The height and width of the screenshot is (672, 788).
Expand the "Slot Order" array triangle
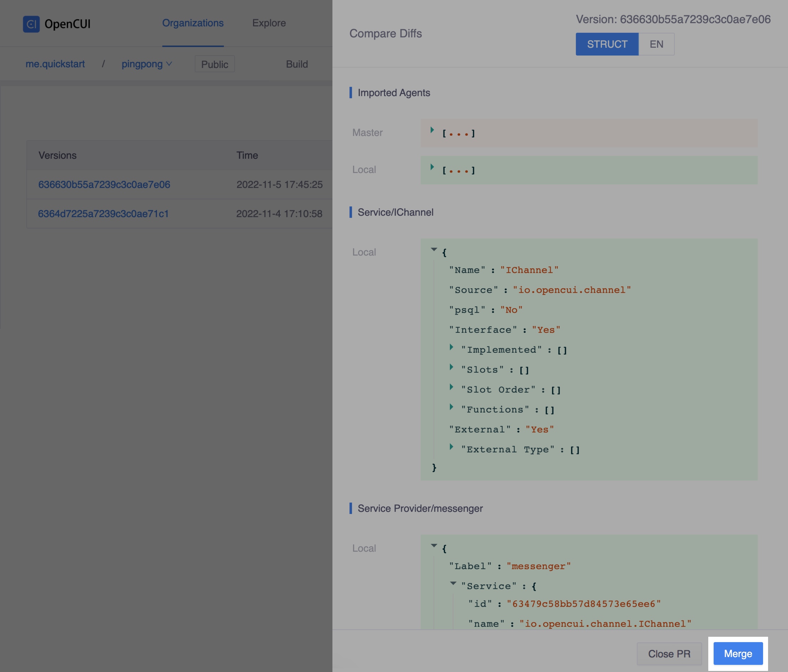pos(451,387)
